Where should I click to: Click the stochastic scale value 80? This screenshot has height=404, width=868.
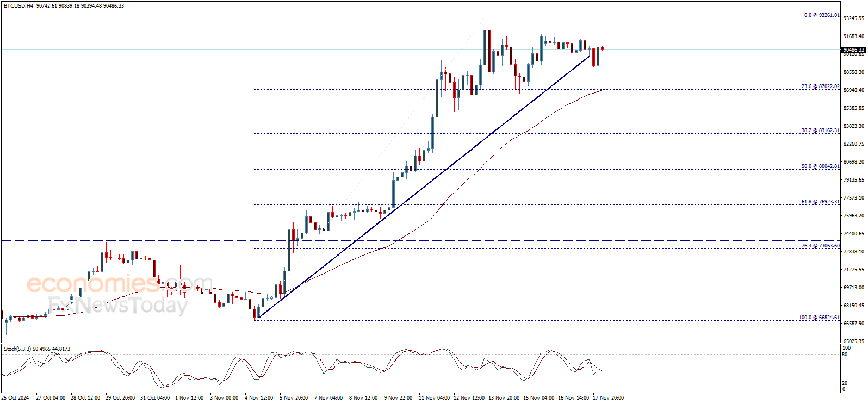[845, 355]
